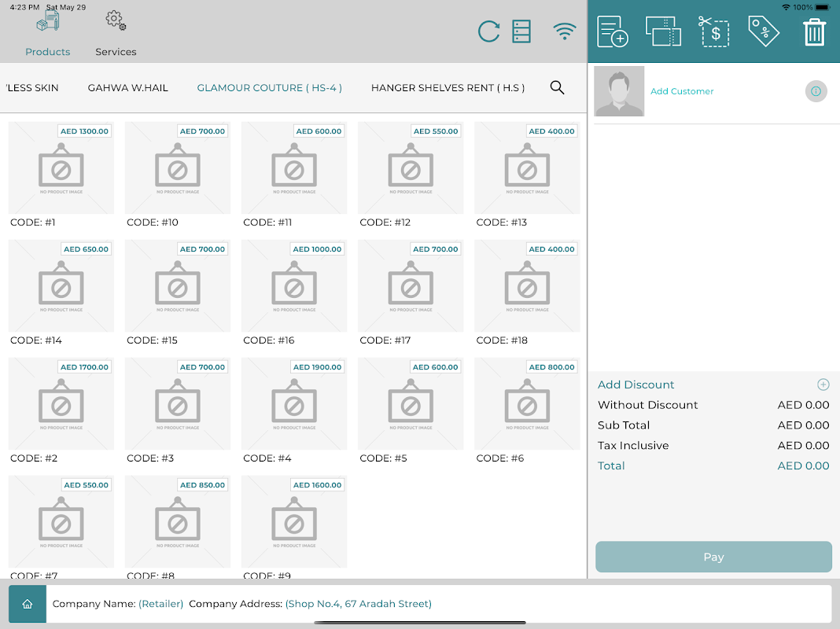840x629 pixels.
Task: Click the overlapping receipts icon
Action: (663, 31)
